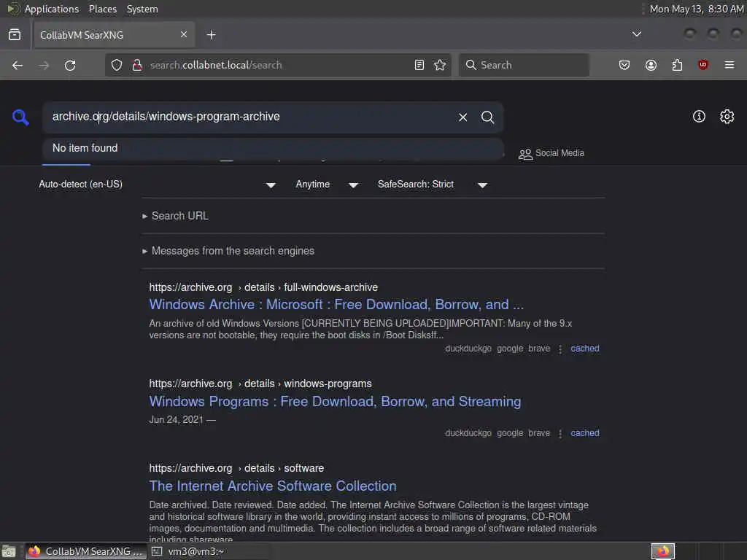Focus the Firefox Search box
Image resolution: width=747 pixels, height=560 pixels.
524,65
